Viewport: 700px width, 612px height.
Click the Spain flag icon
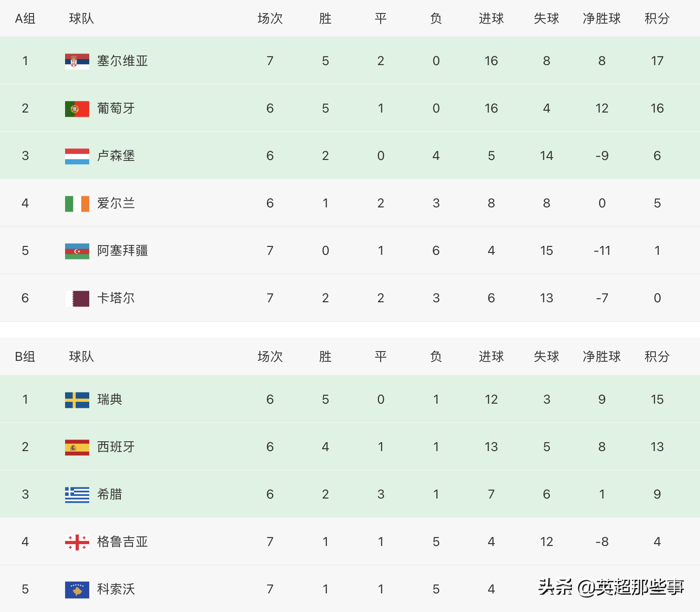click(x=77, y=447)
